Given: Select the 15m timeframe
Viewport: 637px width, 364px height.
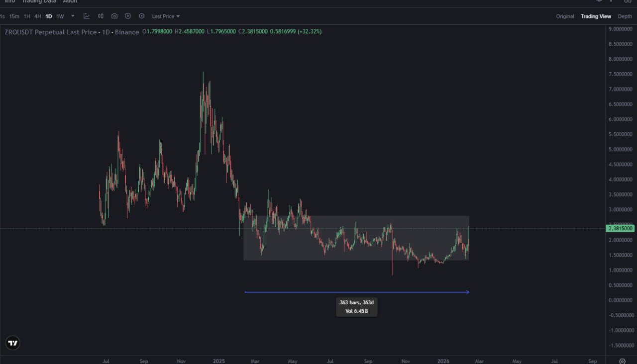Looking at the screenshot, I should point(13,16).
